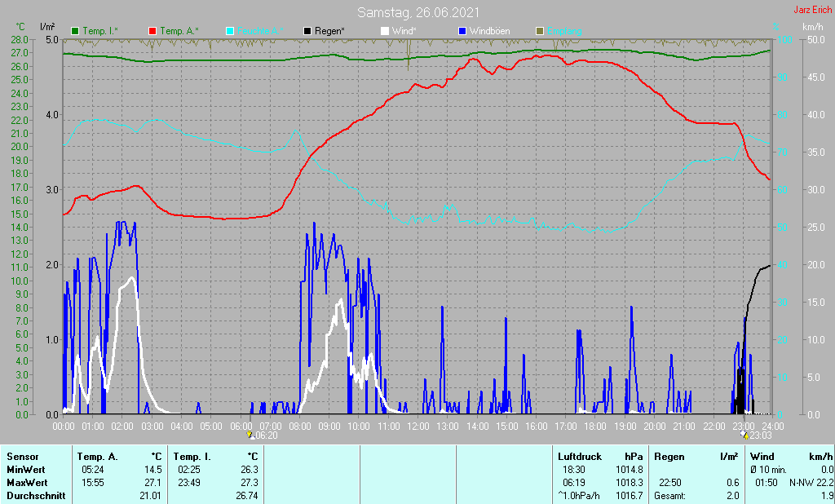Image resolution: width=835 pixels, height=504 pixels.
Task: Click the 'l/m²' axis unit above the chart
Action: coord(47,26)
